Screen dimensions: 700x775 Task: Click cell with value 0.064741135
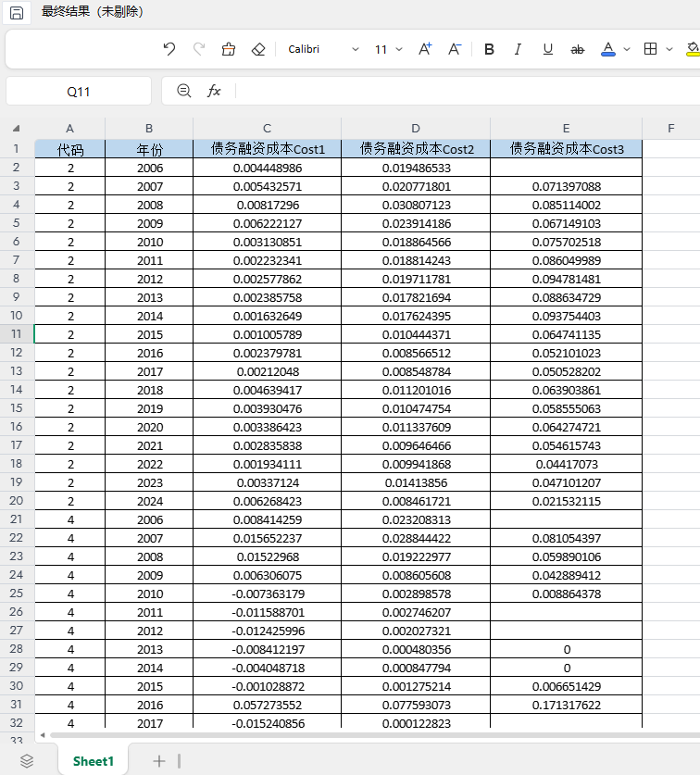(x=567, y=334)
